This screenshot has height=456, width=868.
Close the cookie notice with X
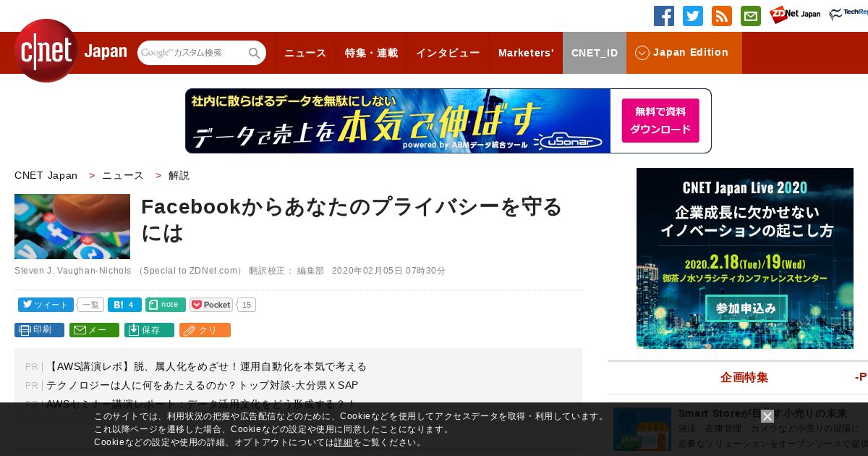click(x=767, y=416)
